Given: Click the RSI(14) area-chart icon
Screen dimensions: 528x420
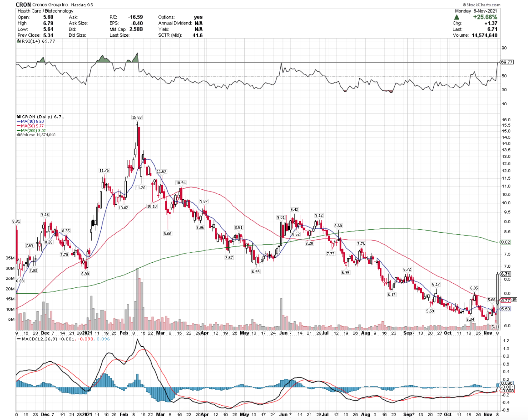Looking at the screenshot, I should pyautogui.click(x=19, y=41).
